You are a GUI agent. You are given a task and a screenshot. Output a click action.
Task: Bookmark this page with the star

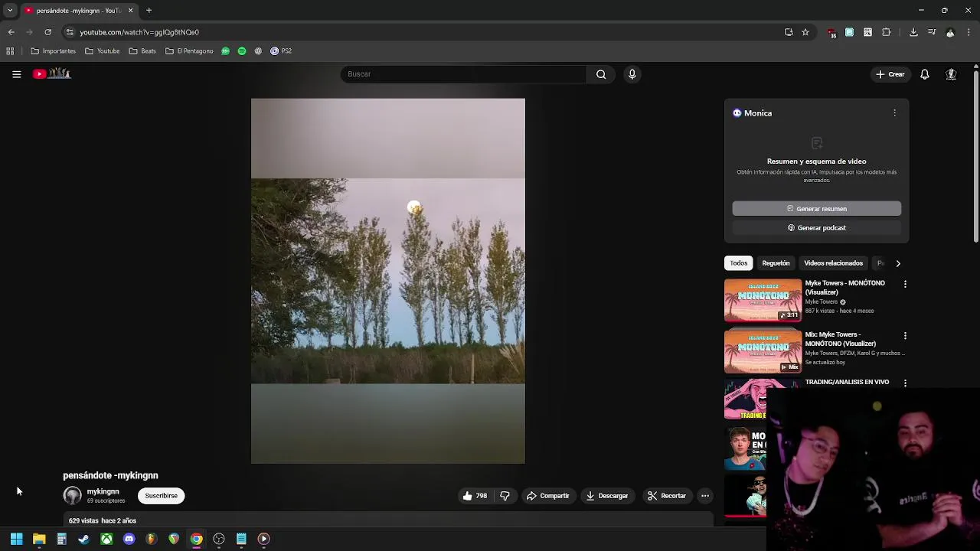[805, 32]
